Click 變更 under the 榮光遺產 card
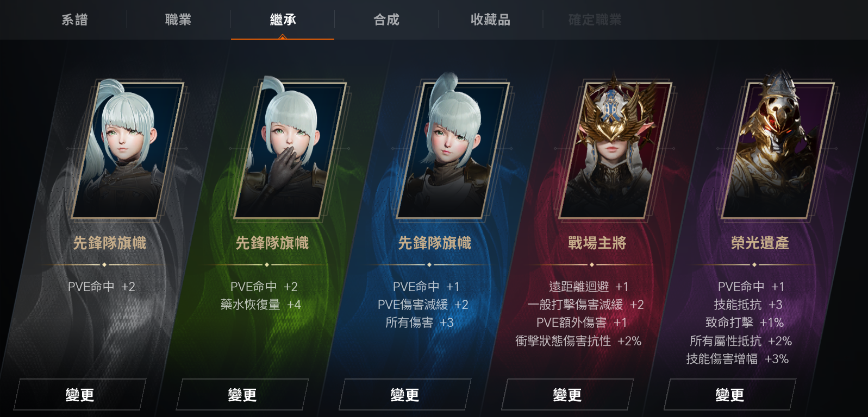868x417 pixels. pyautogui.click(x=730, y=395)
